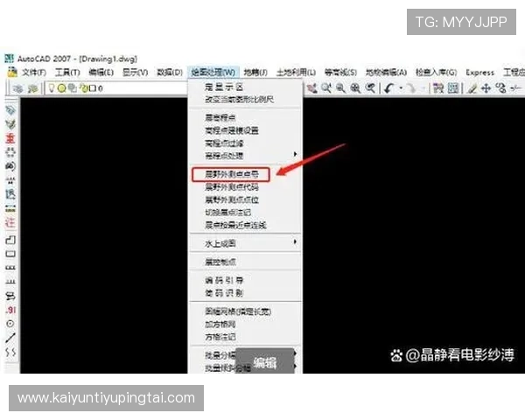
Task: Click the Redo arrow icon
Action: click(x=411, y=88)
